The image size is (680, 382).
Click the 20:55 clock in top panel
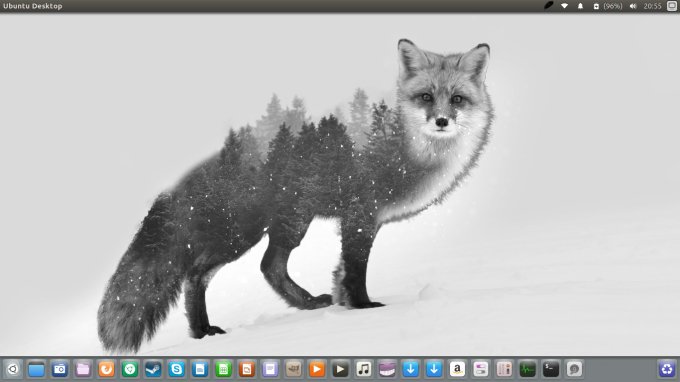coord(652,6)
